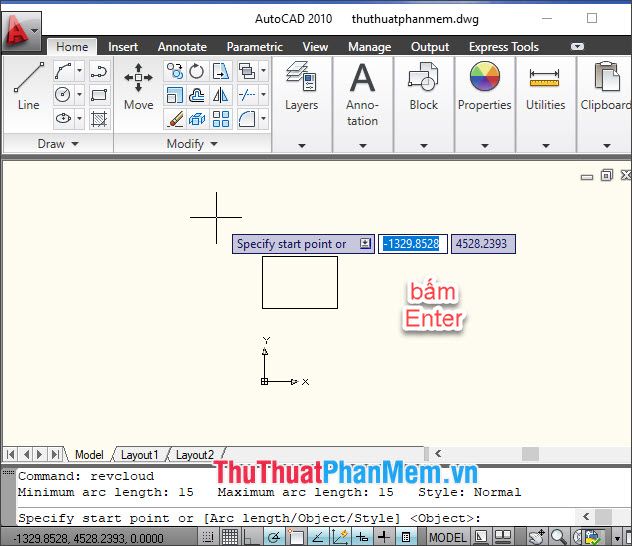Switch to the Parametric ribbon tab
632x546 pixels.
tap(254, 47)
